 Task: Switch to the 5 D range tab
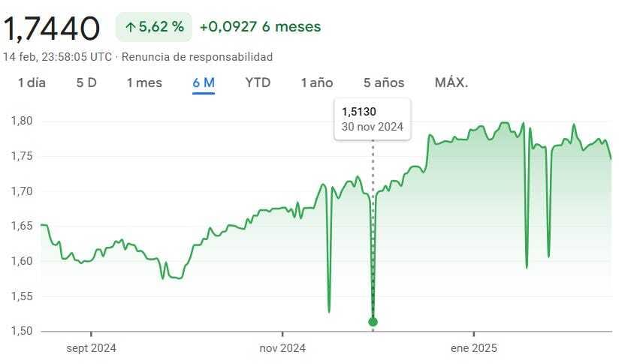click(86, 83)
